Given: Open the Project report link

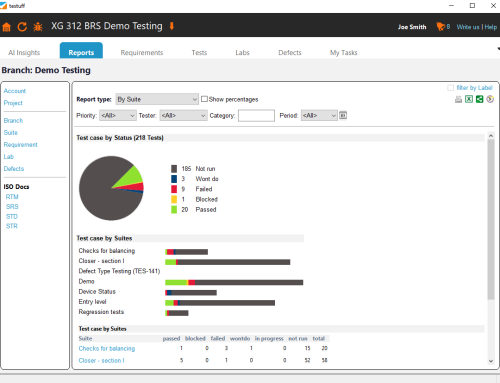Looking at the screenshot, I should point(13,103).
